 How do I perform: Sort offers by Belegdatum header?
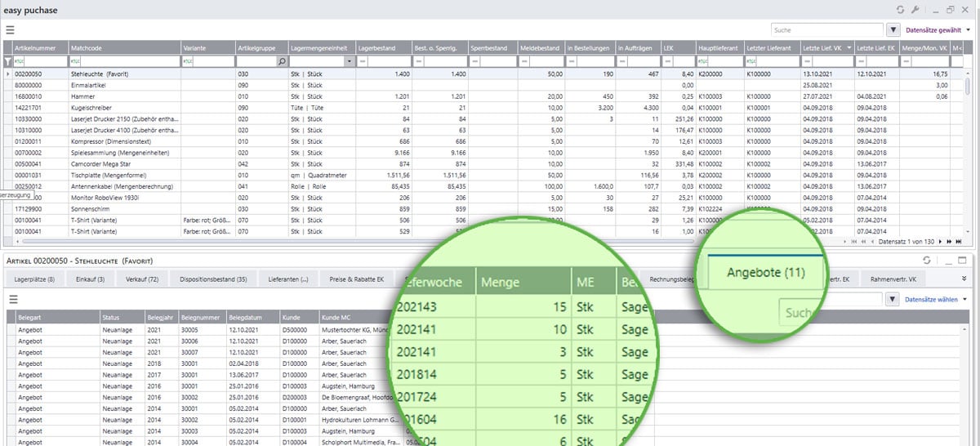tap(252, 315)
